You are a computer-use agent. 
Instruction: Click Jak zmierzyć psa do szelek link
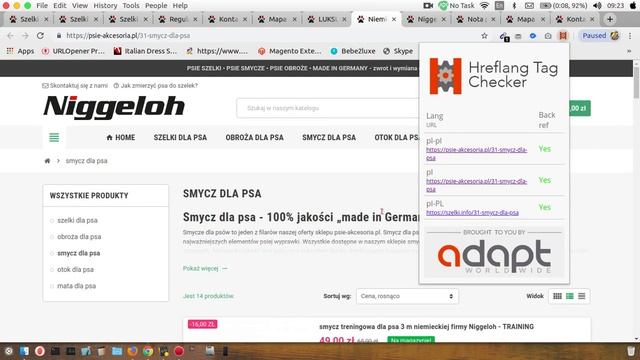(x=156, y=86)
